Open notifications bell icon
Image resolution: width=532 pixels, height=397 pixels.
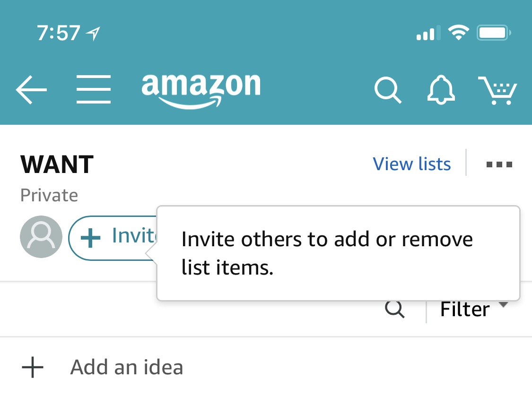coord(441,90)
